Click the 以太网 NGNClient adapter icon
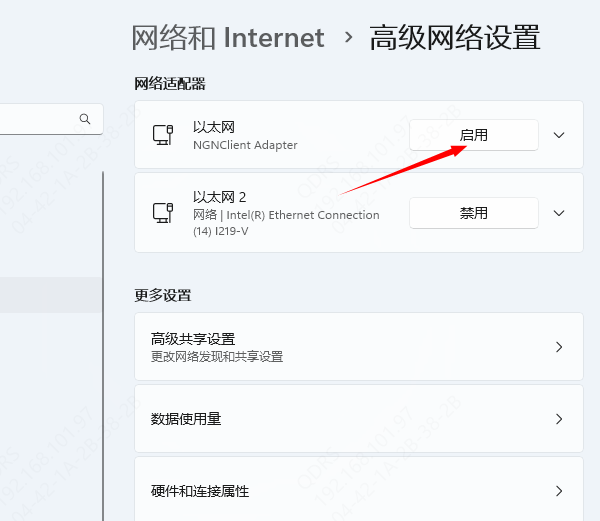Screen dimensions: 600x521 pos(163,135)
